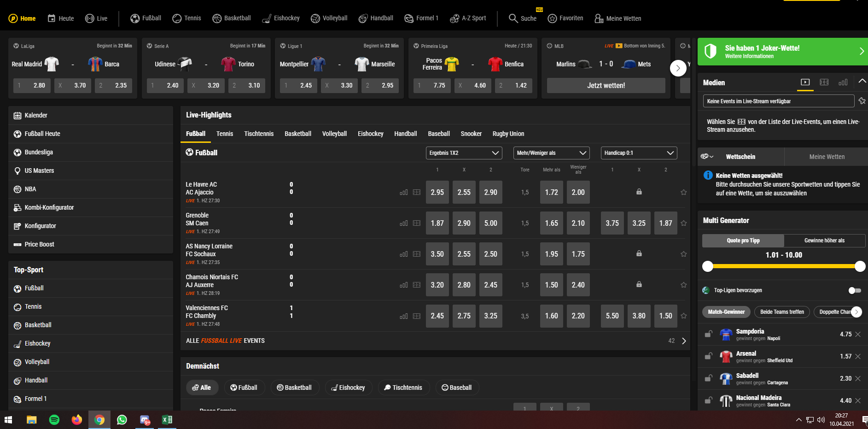Click the live-stream events selection field
Image resolution: width=868 pixels, height=429 pixels.
pyautogui.click(x=779, y=101)
